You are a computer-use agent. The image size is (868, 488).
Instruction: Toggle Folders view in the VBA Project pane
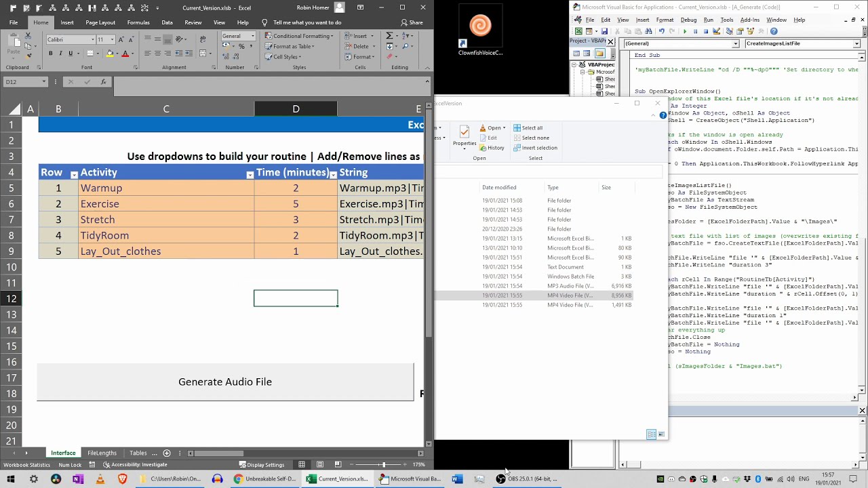[x=599, y=54]
